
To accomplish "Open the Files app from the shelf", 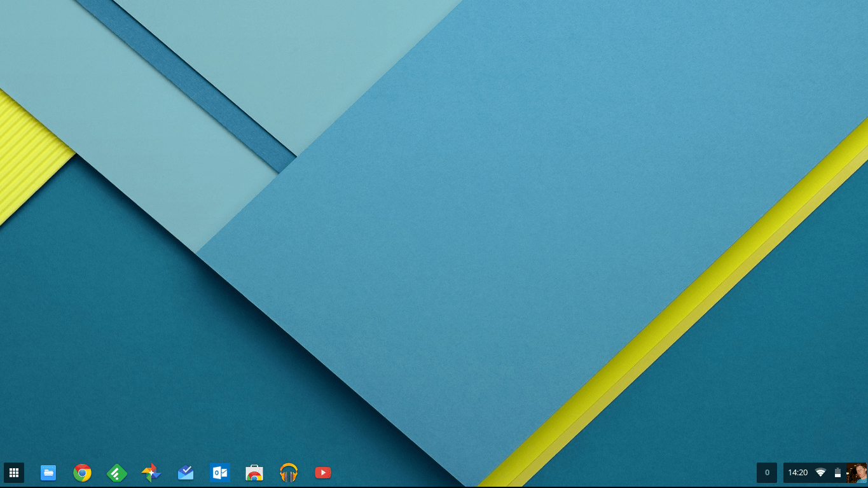I will (x=48, y=473).
